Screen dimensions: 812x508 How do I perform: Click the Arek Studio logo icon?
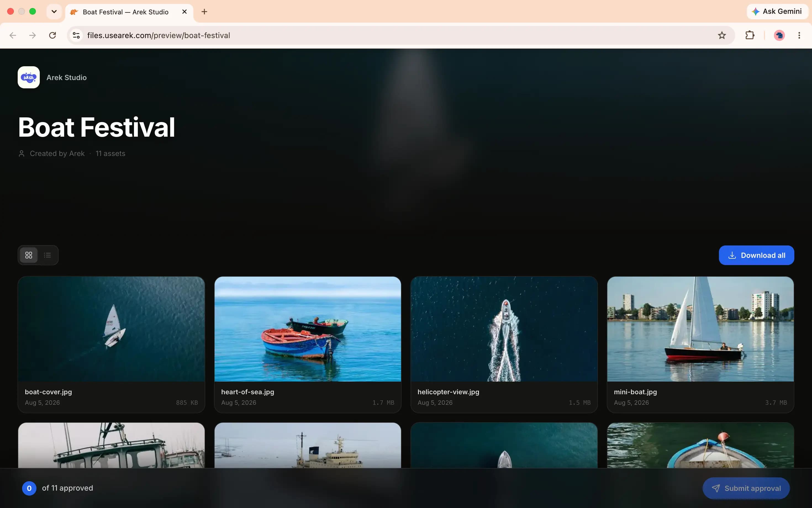(x=28, y=77)
